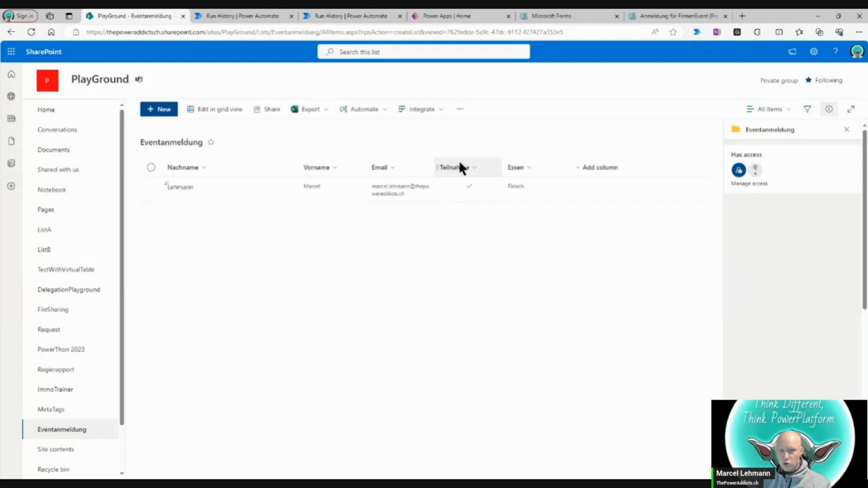Open the All Items view switcher

click(768, 109)
